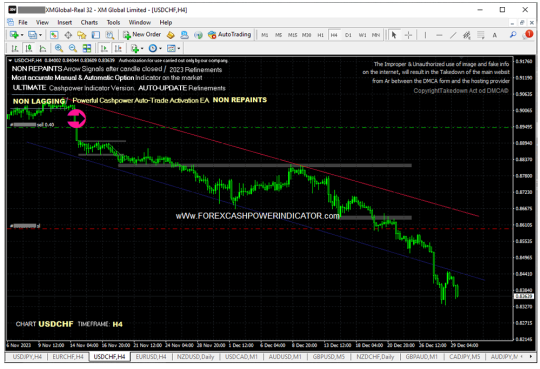Viewport: 540px width, 369px height.
Task: Switch to the EURUSD,H4 chart tab
Action: [x=151, y=357]
